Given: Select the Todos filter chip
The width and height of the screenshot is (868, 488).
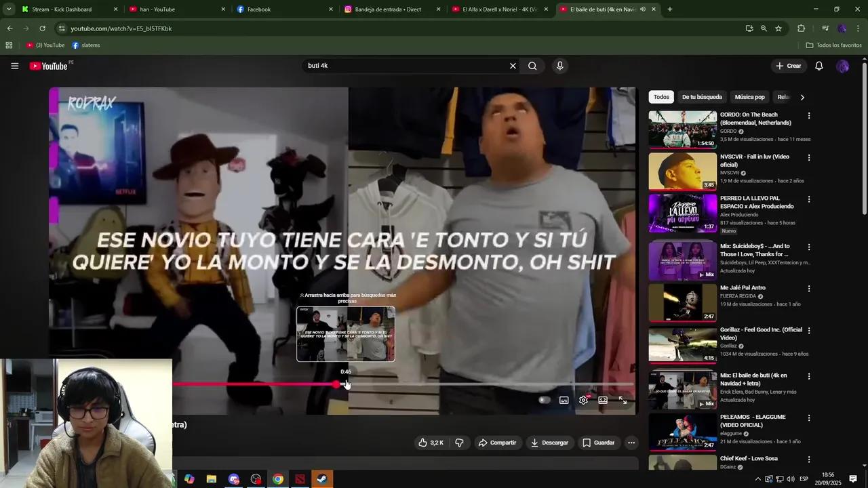Looking at the screenshot, I should tap(661, 97).
